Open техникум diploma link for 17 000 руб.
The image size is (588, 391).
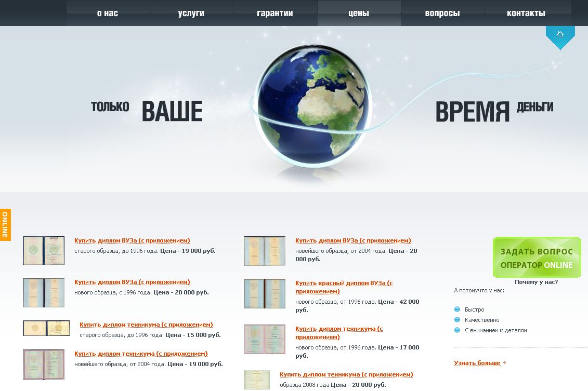click(339, 333)
